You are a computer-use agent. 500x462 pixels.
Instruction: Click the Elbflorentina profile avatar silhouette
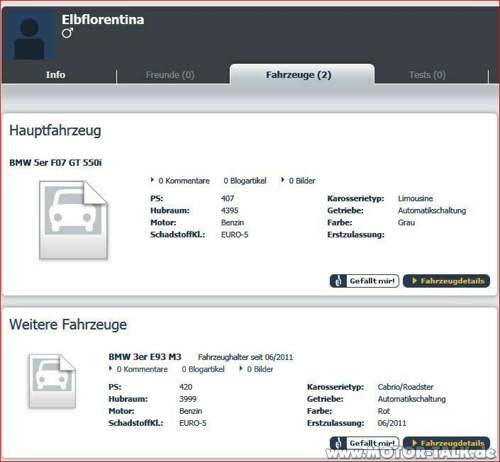(29, 38)
